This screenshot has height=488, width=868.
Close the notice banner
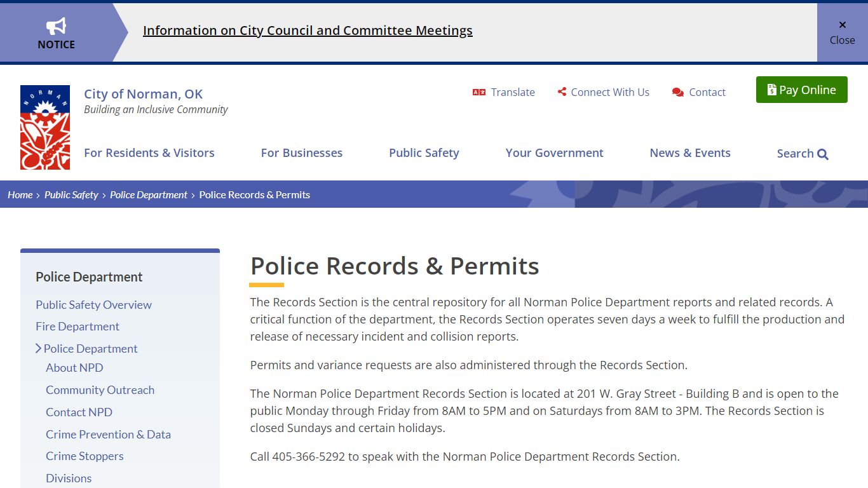click(x=842, y=32)
